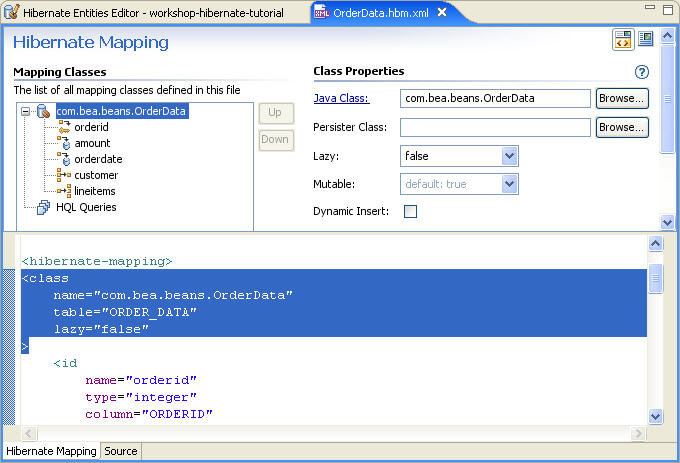680x463 pixels.
Task: Click the OrderData class database icon
Action: (43, 111)
